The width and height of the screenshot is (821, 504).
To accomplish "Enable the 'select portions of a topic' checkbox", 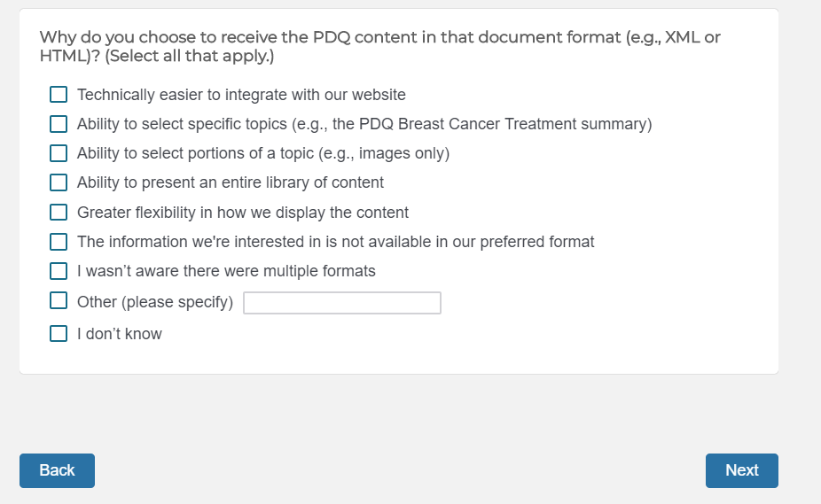I will [x=59, y=153].
